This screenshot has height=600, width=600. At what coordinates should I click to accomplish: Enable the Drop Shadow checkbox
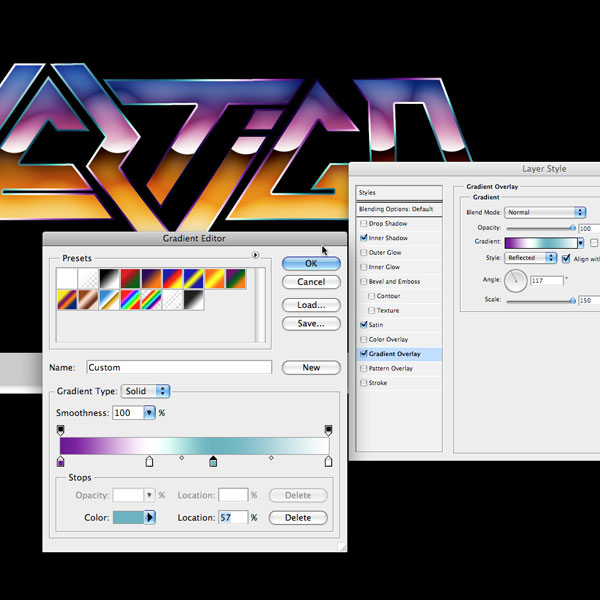363,223
